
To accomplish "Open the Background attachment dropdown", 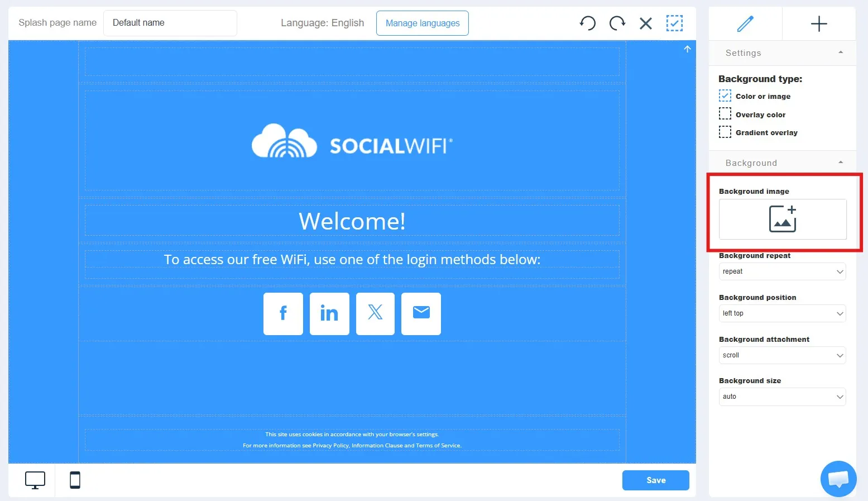I will [x=783, y=355].
